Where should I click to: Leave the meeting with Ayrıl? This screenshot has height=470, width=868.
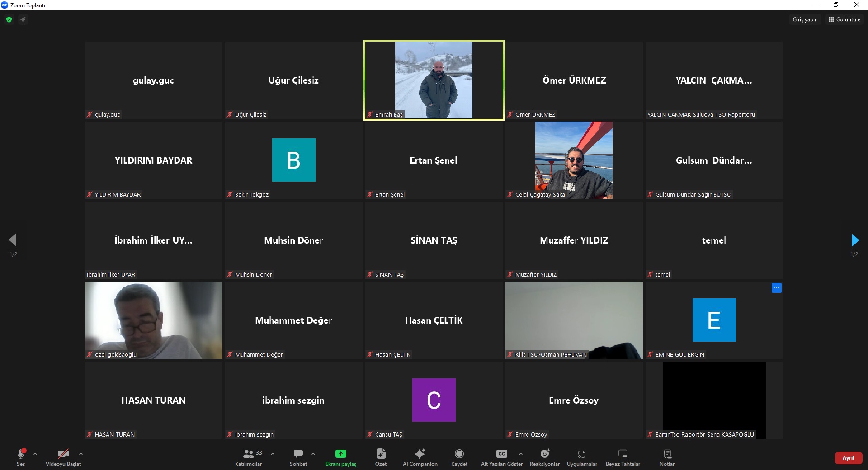point(848,458)
